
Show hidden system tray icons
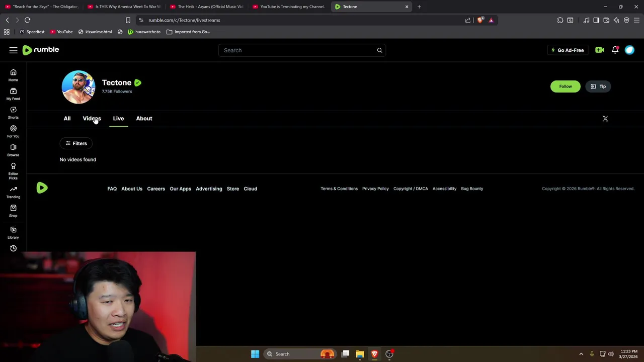click(x=581, y=354)
